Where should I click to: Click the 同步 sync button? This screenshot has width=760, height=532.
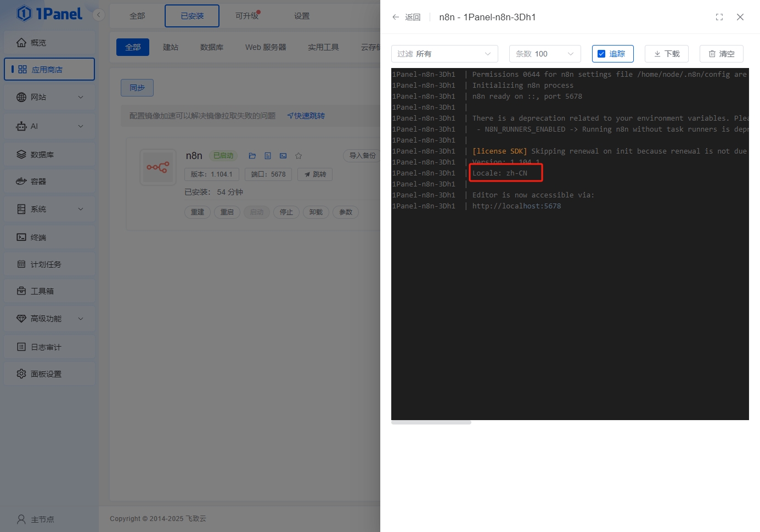(x=137, y=88)
